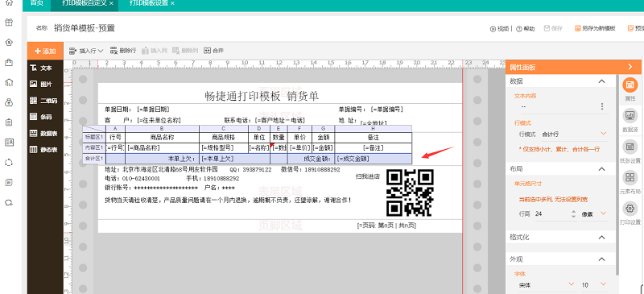Click 删除行 delete row in toolbar

[x=123, y=51]
